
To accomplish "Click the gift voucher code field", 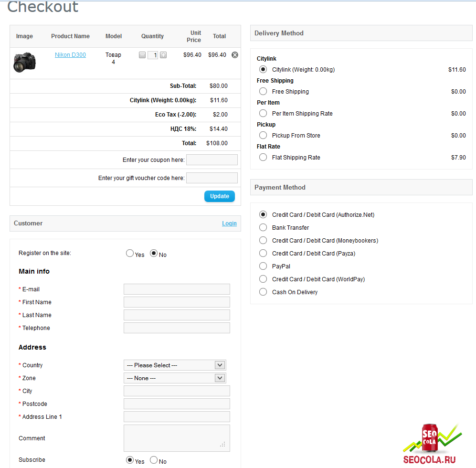I will click(x=212, y=178).
